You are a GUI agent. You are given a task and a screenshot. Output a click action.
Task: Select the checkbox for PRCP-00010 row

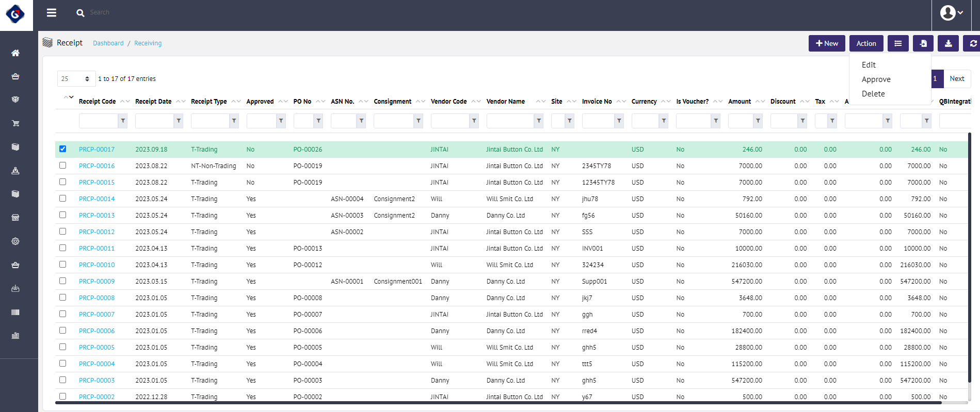pos(63,265)
